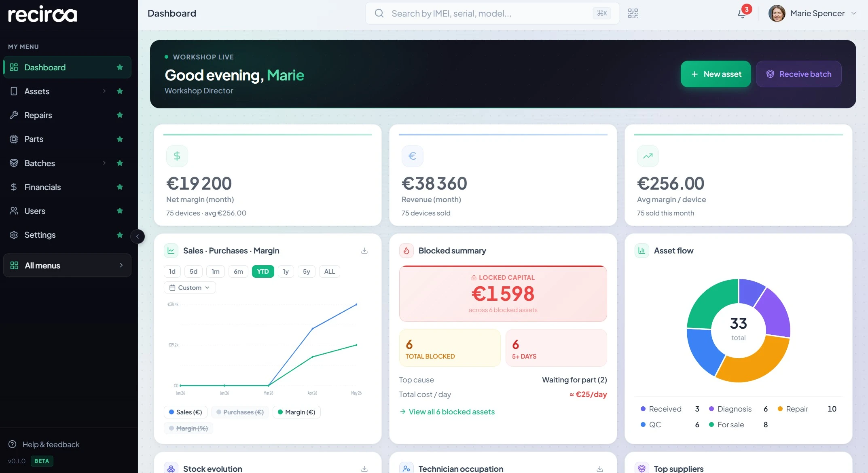
Task: Select the 1y time range
Action: (x=286, y=271)
